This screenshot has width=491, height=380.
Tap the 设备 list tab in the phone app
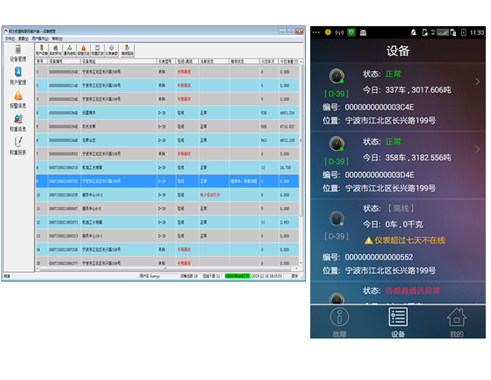tap(398, 322)
